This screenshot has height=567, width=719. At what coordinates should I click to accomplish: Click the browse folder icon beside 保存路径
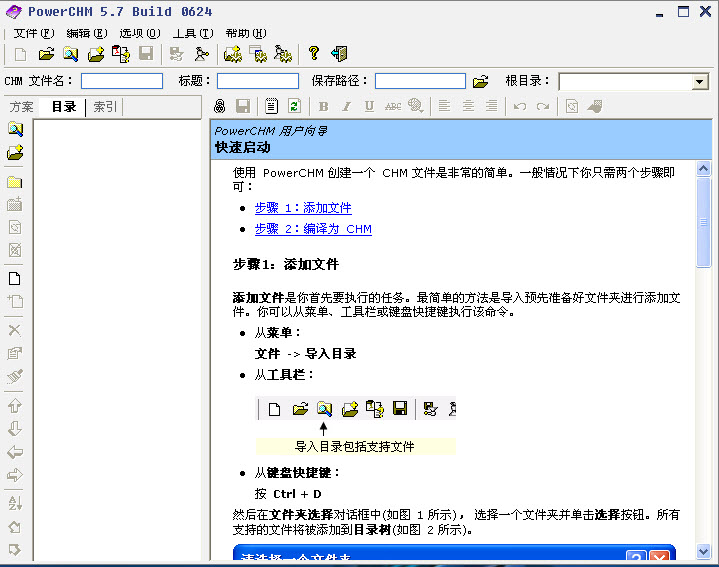coord(480,82)
